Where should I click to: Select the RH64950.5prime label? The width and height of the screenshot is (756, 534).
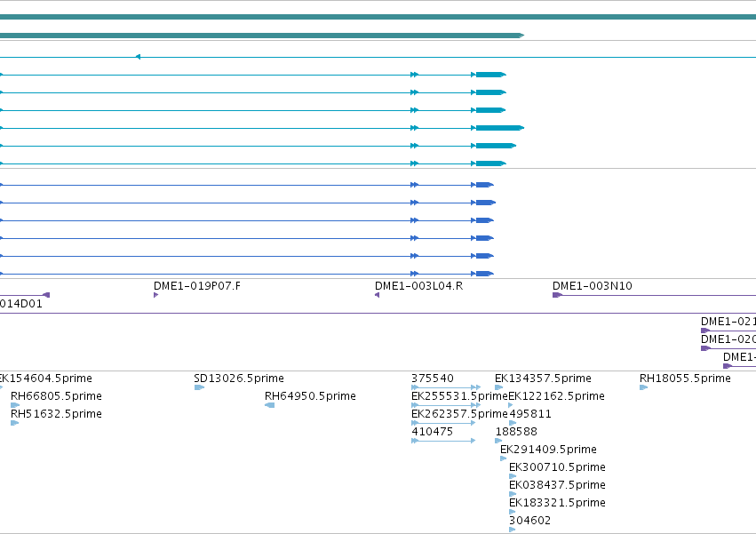(x=310, y=396)
